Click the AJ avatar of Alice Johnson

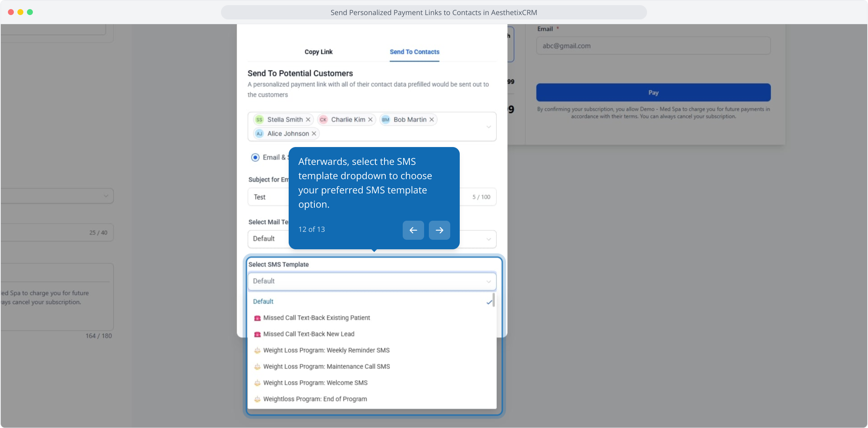[259, 134]
